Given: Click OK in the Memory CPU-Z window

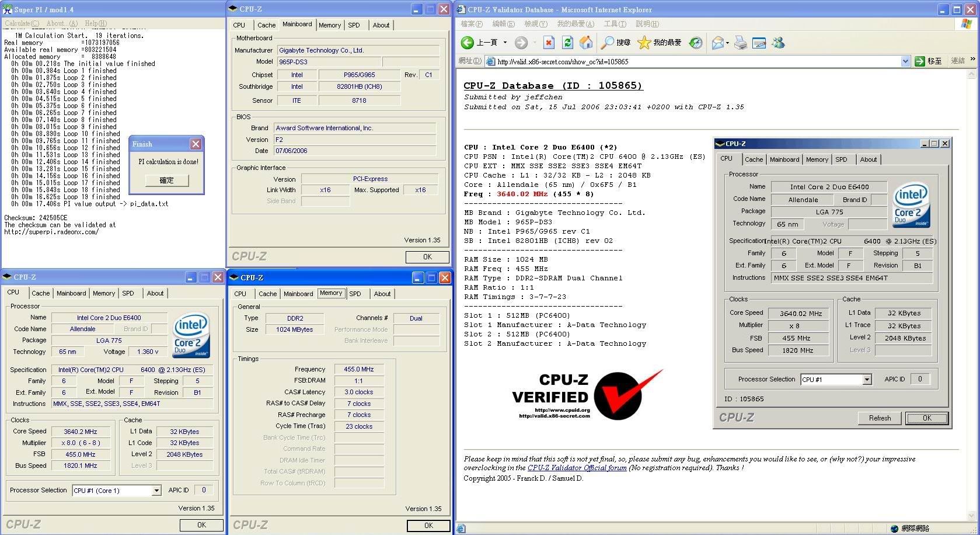Looking at the screenshot, I should point(428,526).
